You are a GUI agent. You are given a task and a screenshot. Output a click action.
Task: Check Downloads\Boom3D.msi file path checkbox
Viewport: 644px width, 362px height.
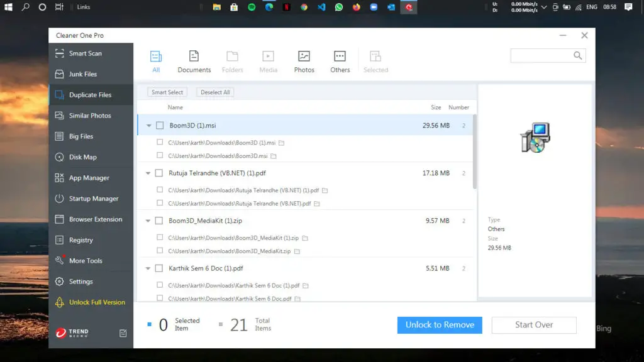(x=160, y=155)
